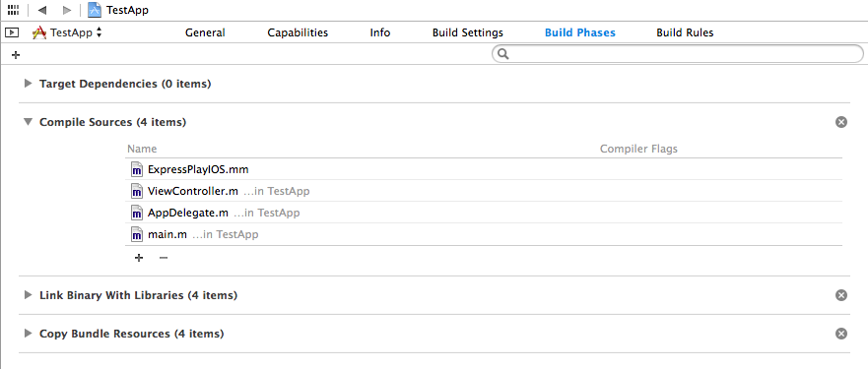Add a new build phase with plus
868x369 pixels.
pos(16,55)
